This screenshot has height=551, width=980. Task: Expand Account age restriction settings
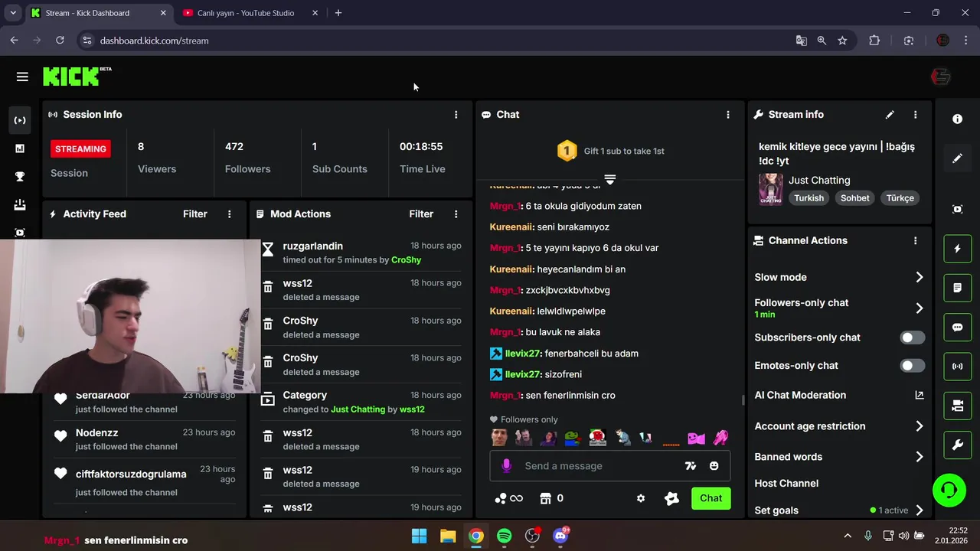coord(920,426)
